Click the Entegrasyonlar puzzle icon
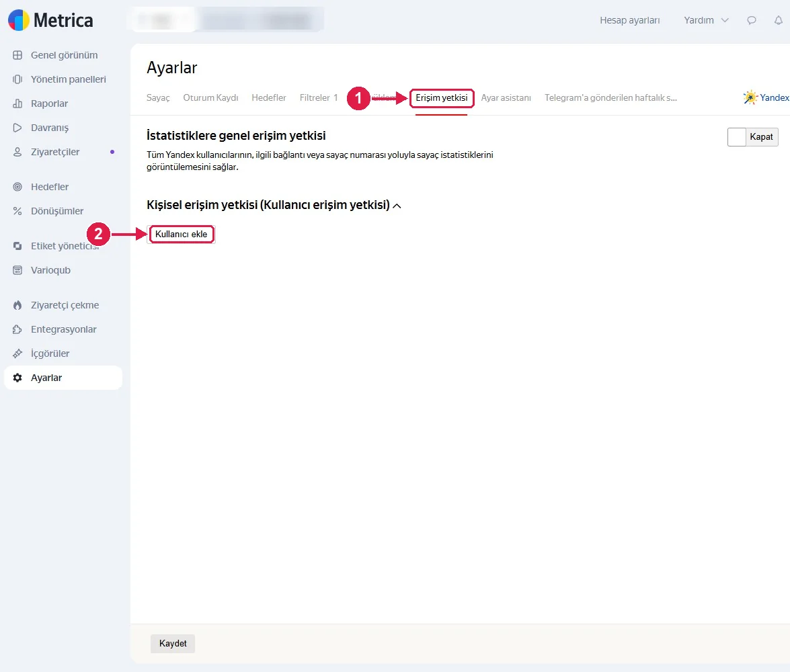Image resolution: width=790 pixels, height=672 pixels. click(x=17, y=329)
